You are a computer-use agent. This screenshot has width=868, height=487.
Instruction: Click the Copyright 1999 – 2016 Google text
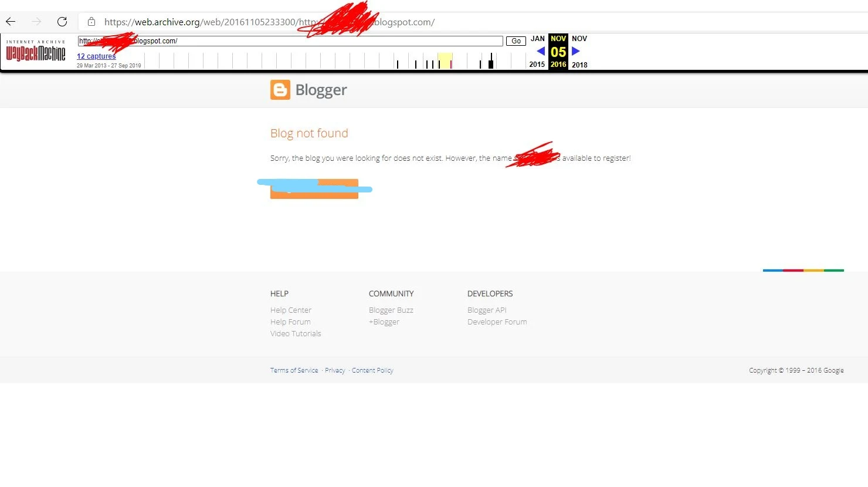[796, 370]
